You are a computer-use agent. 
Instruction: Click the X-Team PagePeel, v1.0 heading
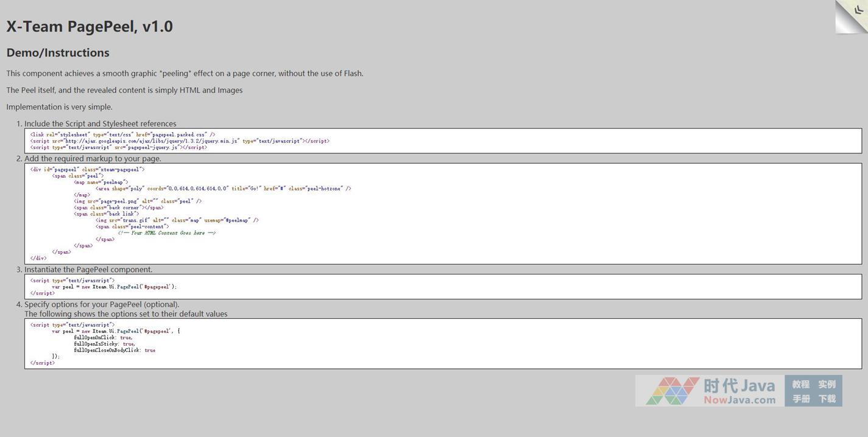pos(90,27)
